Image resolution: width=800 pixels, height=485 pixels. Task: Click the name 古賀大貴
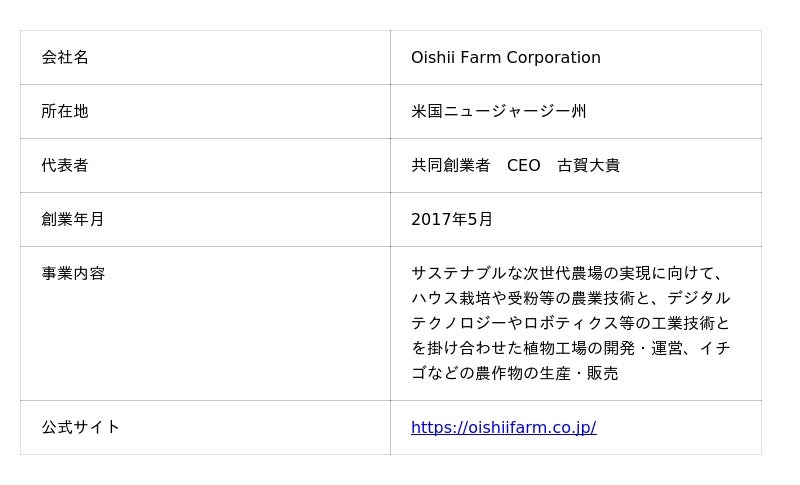(588, 166)
